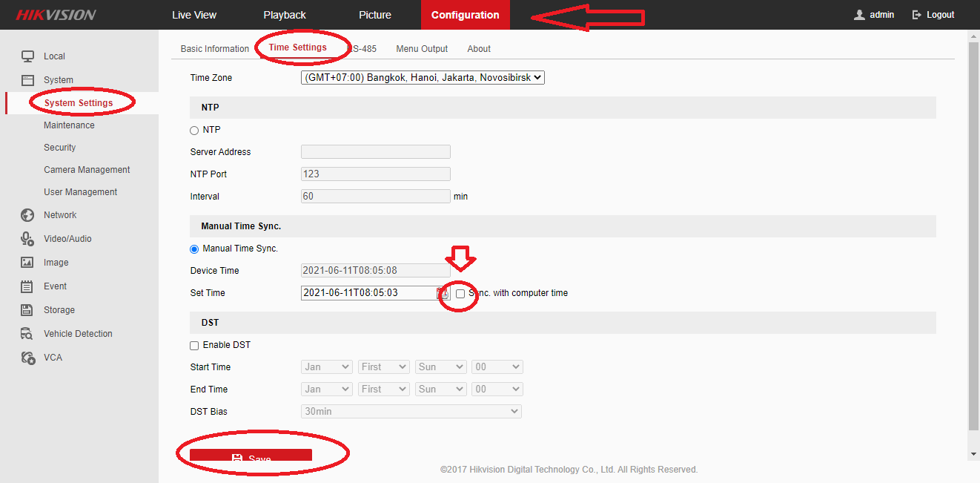Viewport: 980px width, 483px height.
Task: Click the "Time Zone" label
Action: point(211,78)
